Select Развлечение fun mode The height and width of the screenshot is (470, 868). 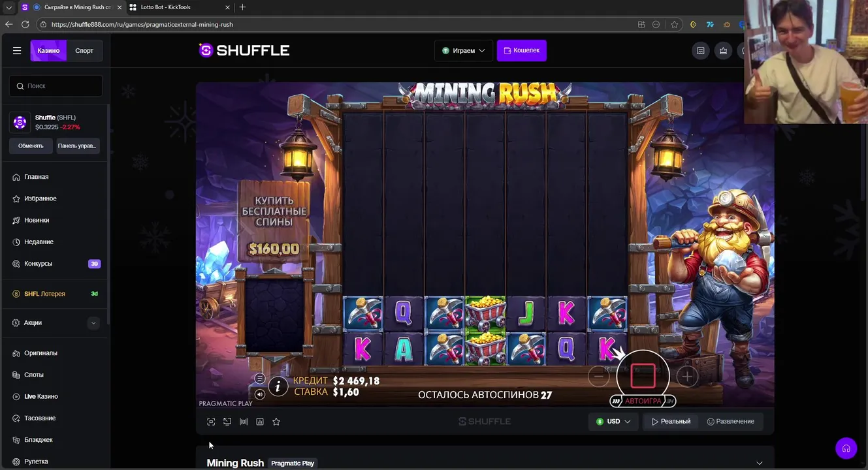point(730,422)
